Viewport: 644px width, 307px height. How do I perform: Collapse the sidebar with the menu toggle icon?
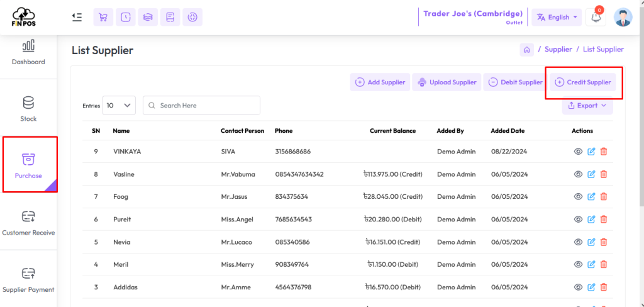pyautogui.click(x=77, y=17)
